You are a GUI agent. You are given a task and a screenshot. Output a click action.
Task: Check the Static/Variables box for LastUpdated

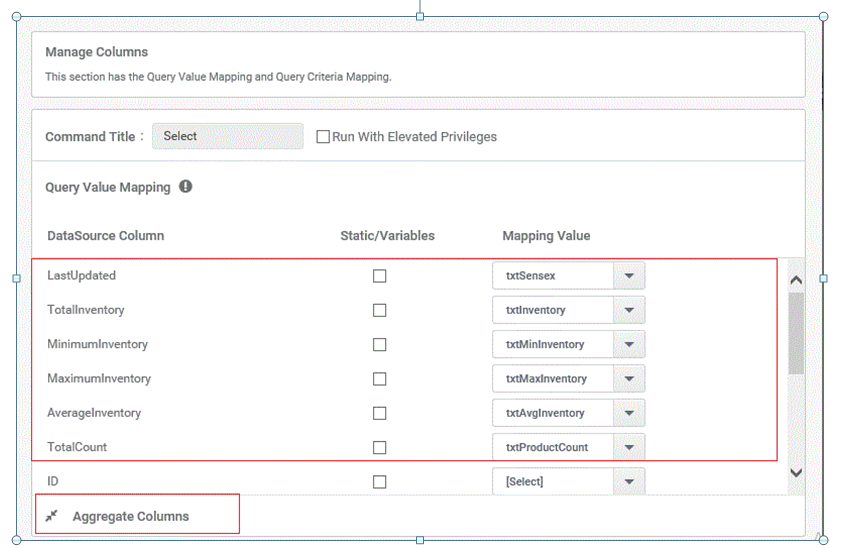[379, 276]
